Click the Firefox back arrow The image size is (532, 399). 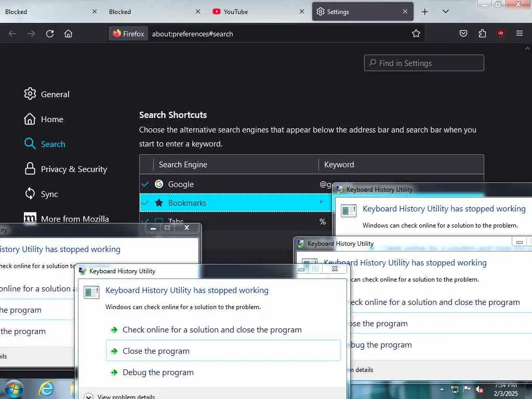click(x=12, y=34)
